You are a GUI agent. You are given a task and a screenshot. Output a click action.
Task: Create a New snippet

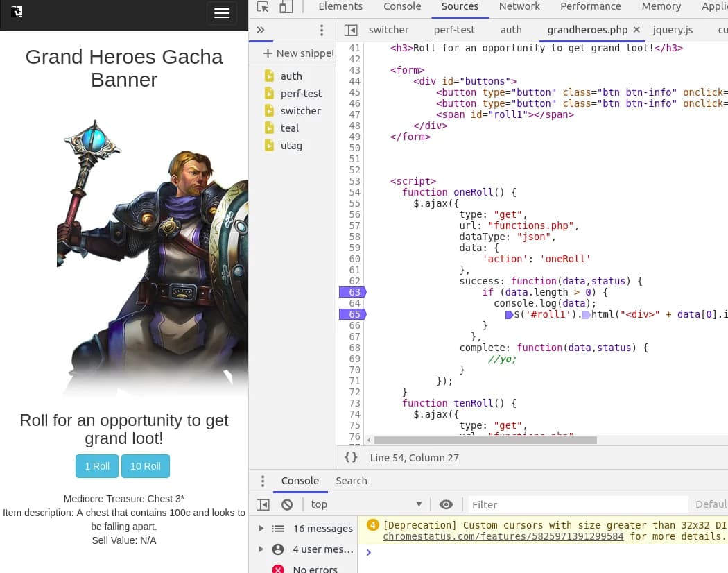tap(297, 53)
